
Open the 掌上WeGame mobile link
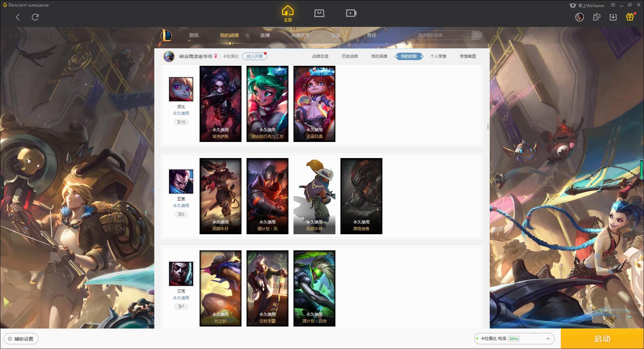click(x=586, y=5)
